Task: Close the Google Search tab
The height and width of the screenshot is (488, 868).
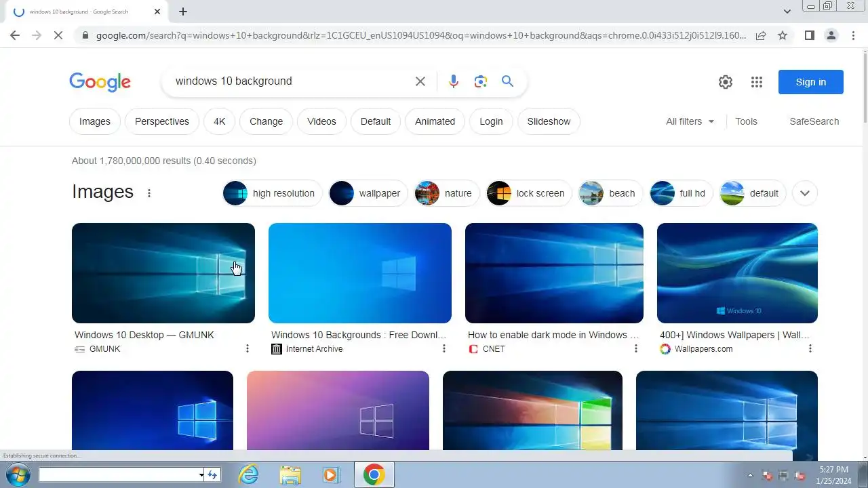Action: click(157, 12)
